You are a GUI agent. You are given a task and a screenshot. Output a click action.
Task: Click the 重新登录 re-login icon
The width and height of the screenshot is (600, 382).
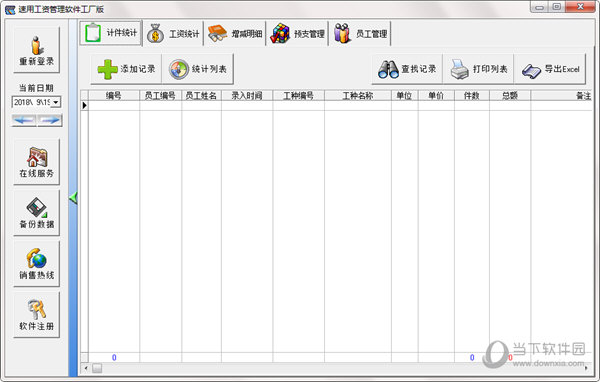click(x=36, y=50)
